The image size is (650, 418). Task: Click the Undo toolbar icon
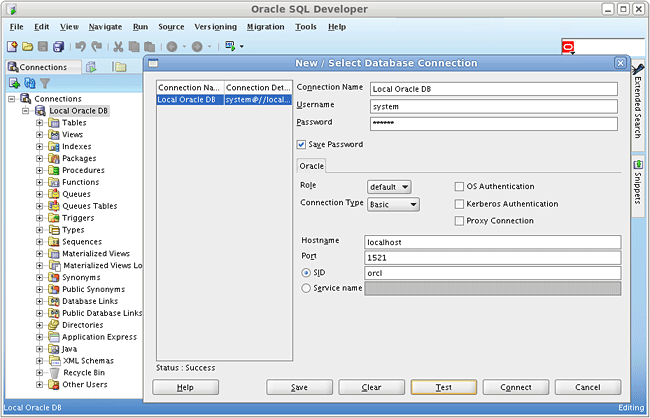80,46
